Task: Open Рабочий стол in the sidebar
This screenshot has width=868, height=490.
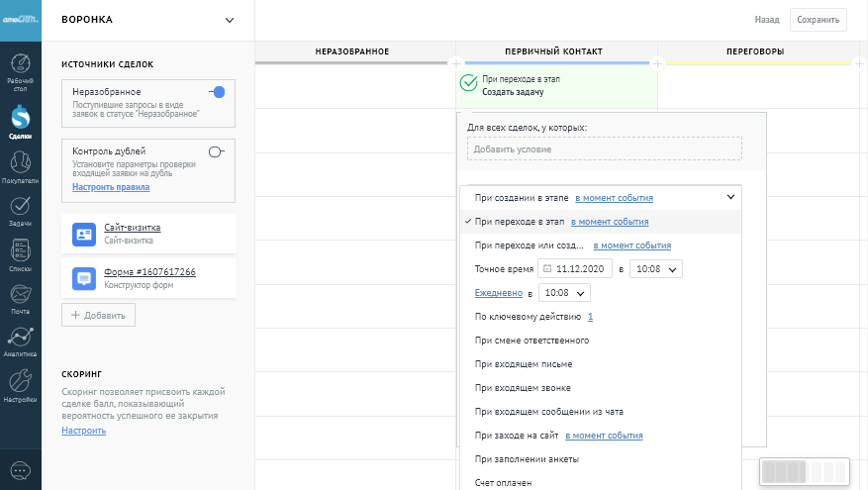Action: pyautogui.click(x=20, y=69)
